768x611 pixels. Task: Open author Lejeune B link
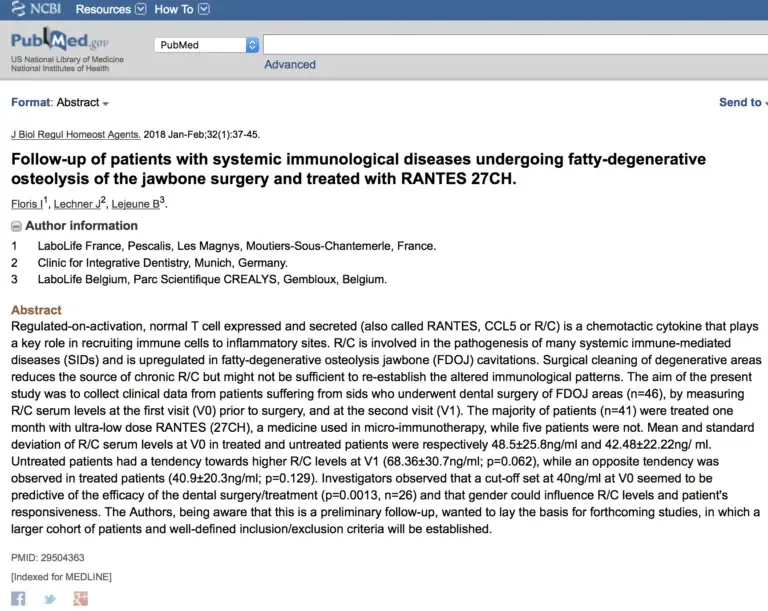(x=136, y=204)
